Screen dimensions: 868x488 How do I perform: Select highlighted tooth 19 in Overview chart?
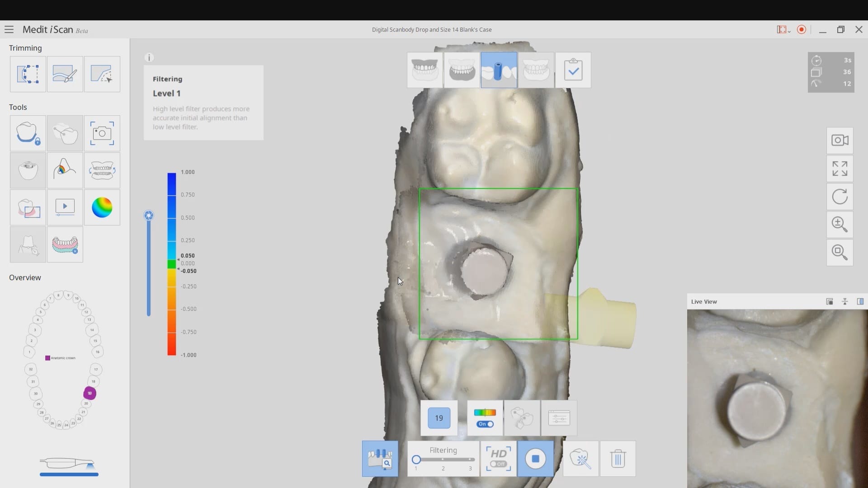(x=90, y=393)
